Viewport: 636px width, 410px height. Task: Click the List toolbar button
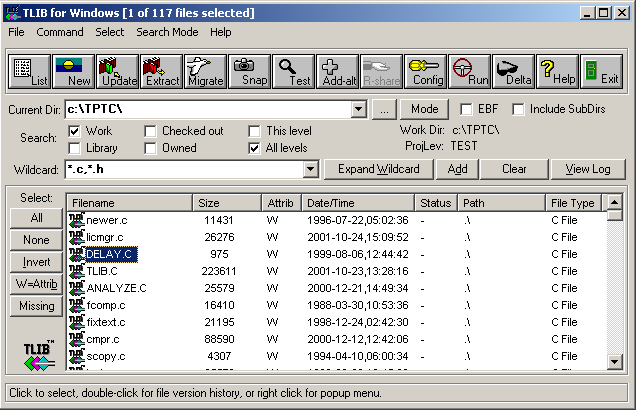(x=30, y=72)
